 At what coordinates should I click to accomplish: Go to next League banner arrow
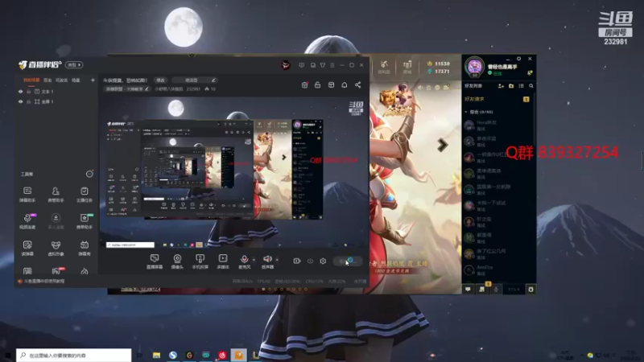coord(442,145)
